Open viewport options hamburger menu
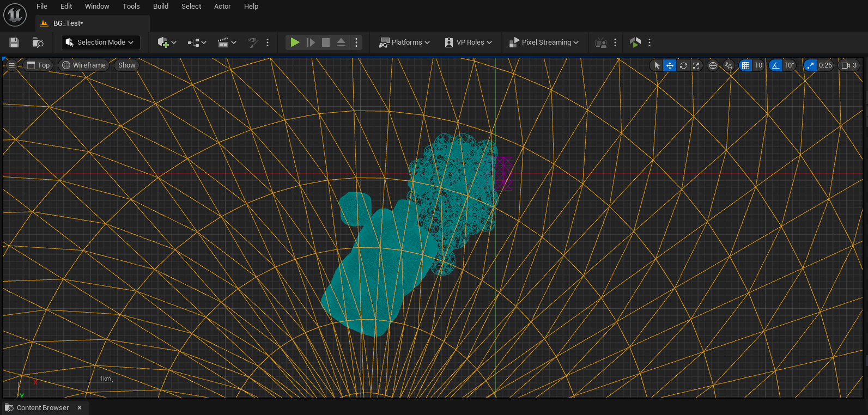 [x=11, y=65]
